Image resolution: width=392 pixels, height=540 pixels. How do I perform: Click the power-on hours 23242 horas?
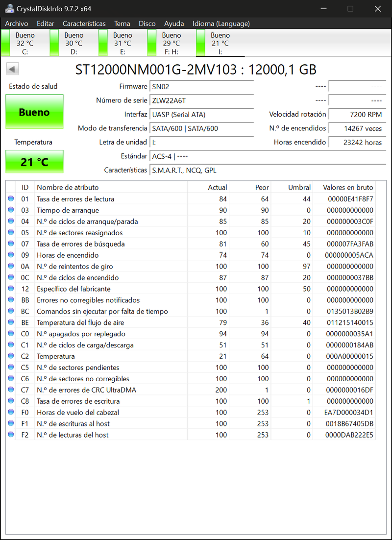point(357,142)
